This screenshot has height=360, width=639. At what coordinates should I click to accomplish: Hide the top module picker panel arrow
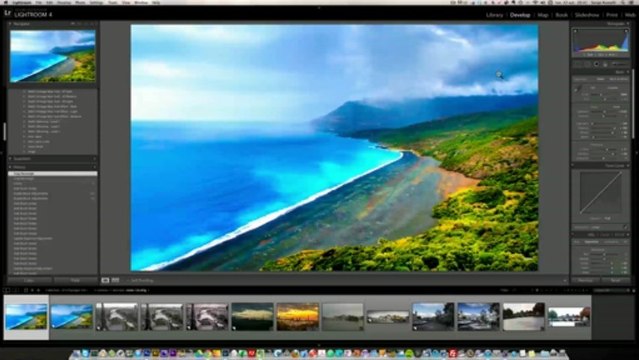[319, 7]
